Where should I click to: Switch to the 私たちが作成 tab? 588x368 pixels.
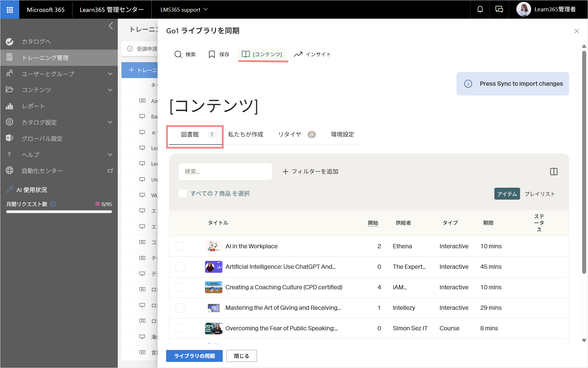pyautogui.click(x=245, y=134)
